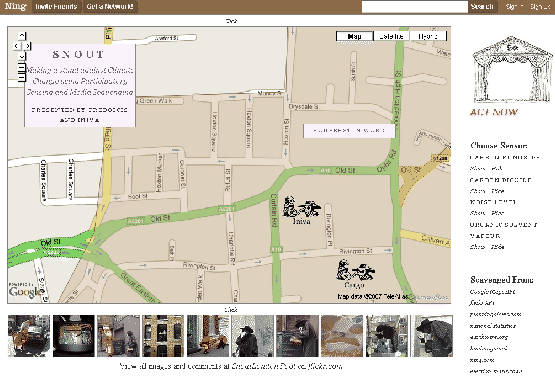Click the Iniva character marker on the map
The image size is (555, 377).
click(301, 210)
